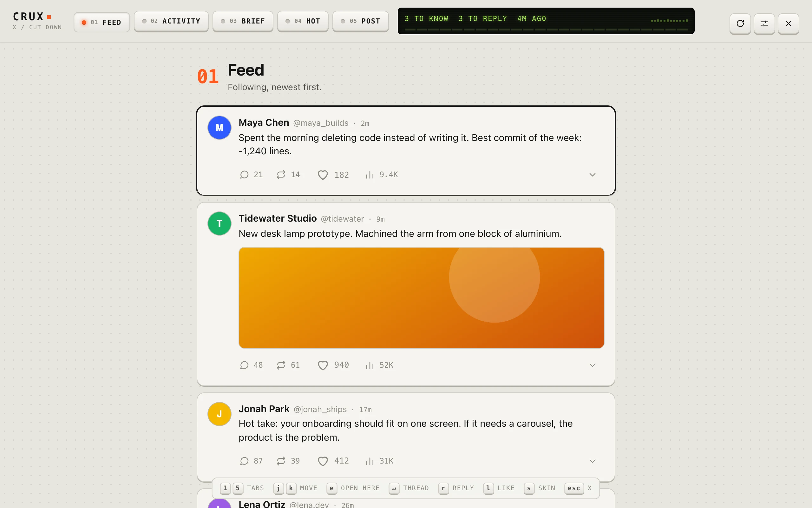
Task: Open the @jonah_ships handle
Action: 320,409
